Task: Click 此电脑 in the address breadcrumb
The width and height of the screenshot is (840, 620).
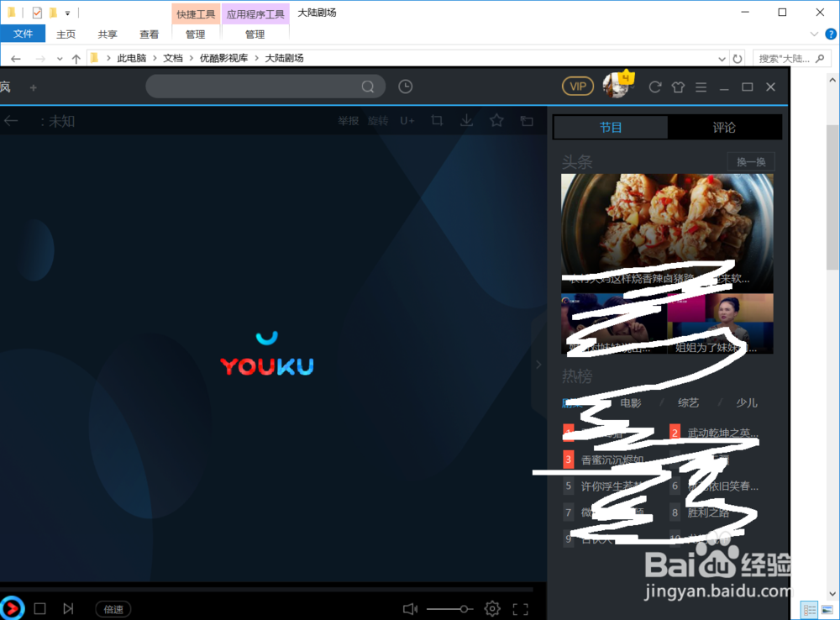Action: [x=132, y=58]
